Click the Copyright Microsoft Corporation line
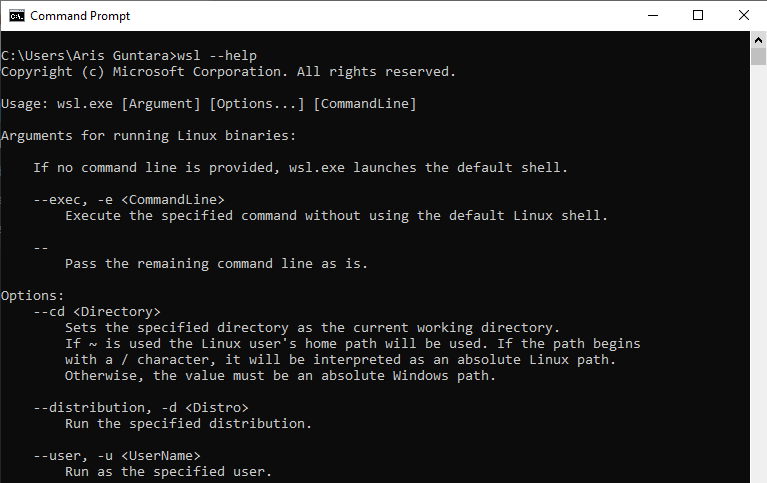The image size is (767, 483). click(x=228, y=72)
